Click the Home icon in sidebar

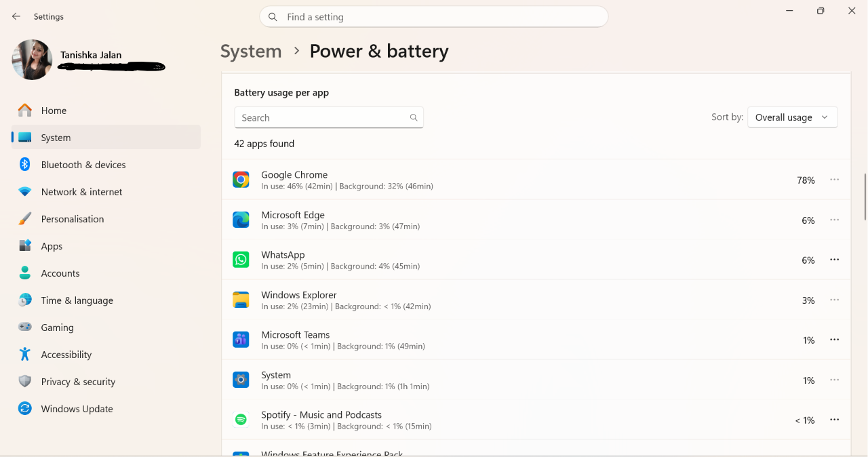[25, 110]
